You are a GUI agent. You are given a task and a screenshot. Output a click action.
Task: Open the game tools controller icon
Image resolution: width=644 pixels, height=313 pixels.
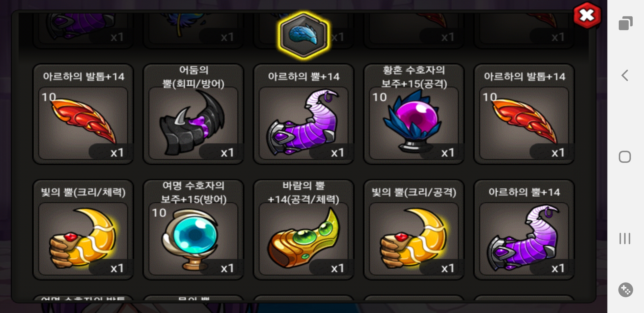(x=625, y=290)
